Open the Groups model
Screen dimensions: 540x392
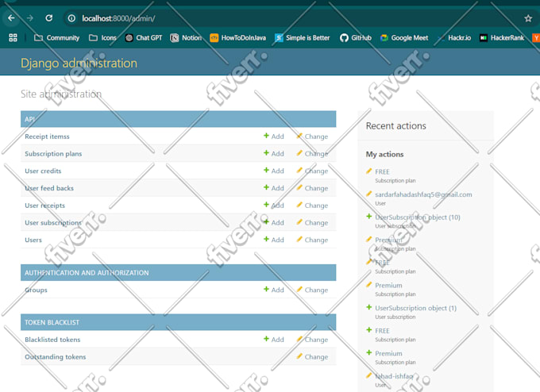click(x=37, y=290)
